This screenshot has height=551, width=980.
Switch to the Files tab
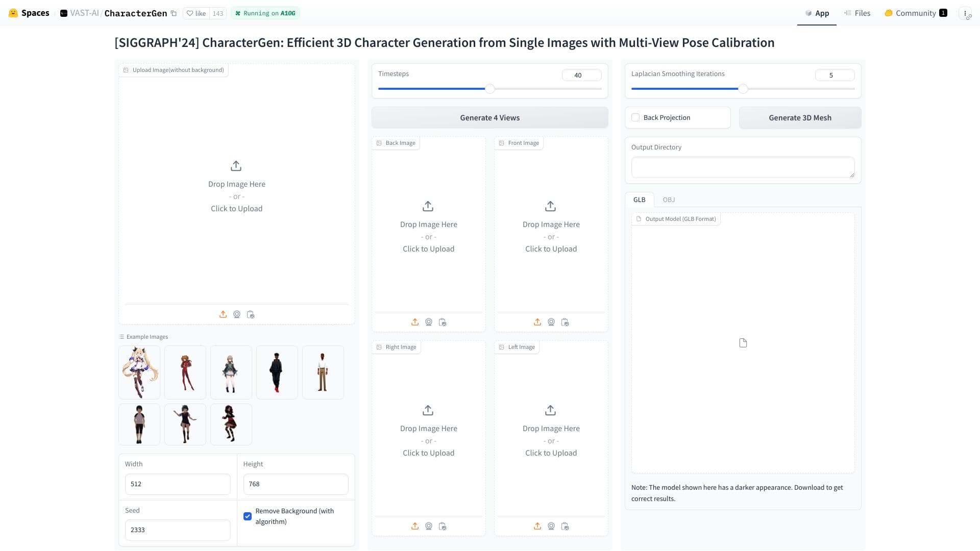coord(862,13)
